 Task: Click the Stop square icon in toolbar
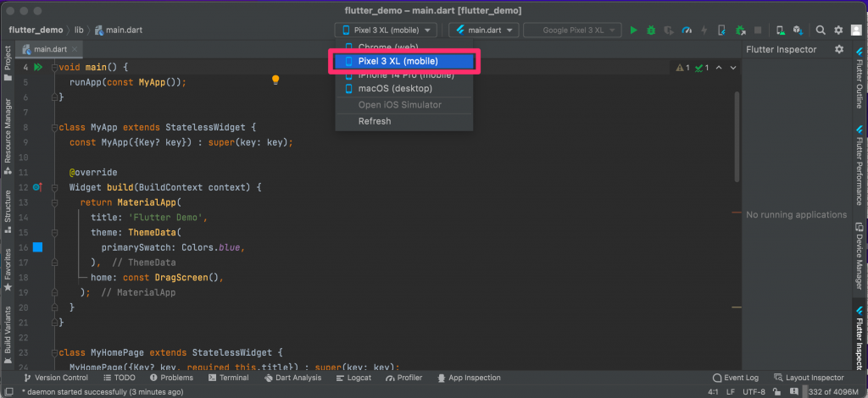click(758, 30)
